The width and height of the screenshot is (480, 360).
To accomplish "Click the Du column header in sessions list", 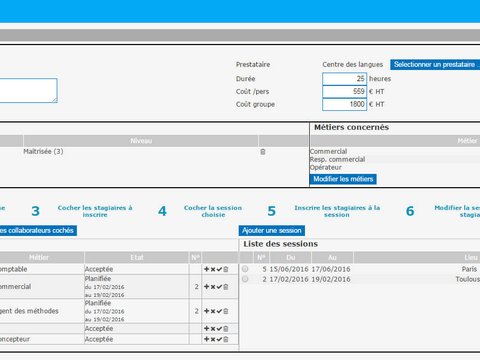I will click(x=291, y=257).
